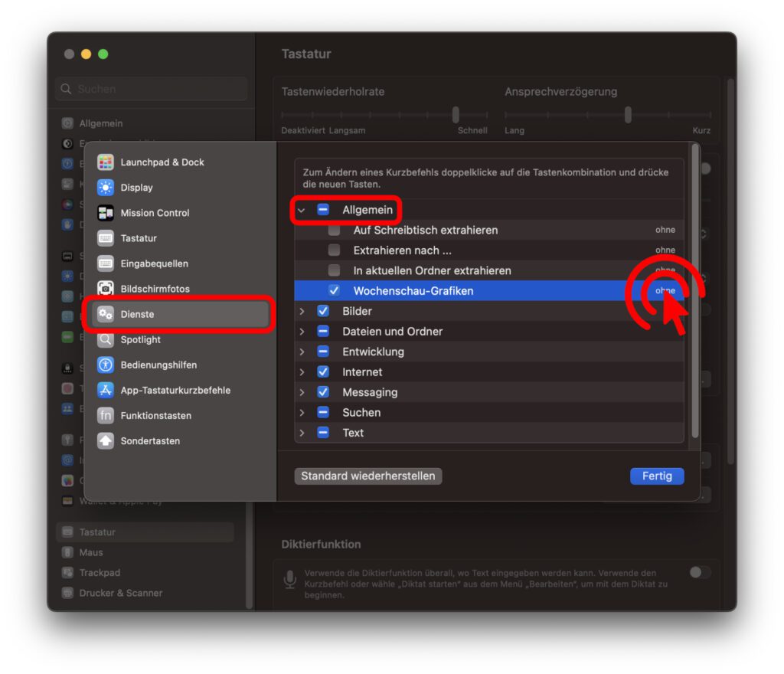This screenshot has width=784, height=674.
Task: Expand the Bilder services group
Action: click(x=302, y=311)
